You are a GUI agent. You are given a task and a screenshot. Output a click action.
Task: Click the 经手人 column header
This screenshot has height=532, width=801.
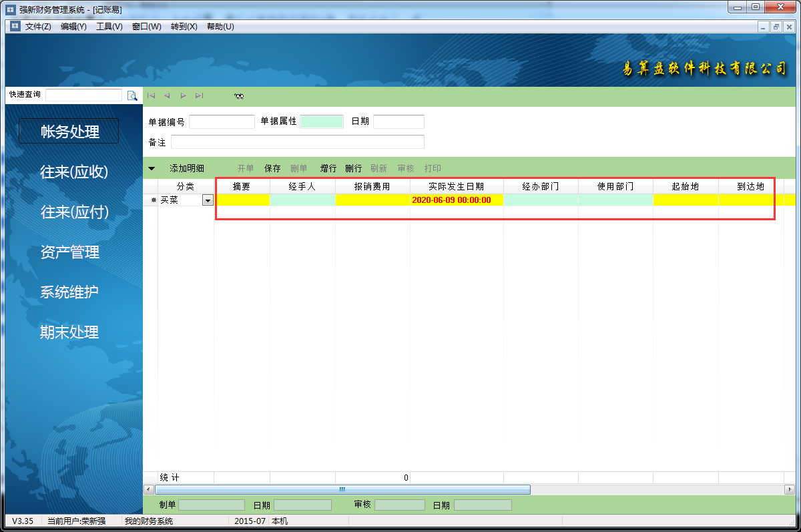tap(302, 186)
